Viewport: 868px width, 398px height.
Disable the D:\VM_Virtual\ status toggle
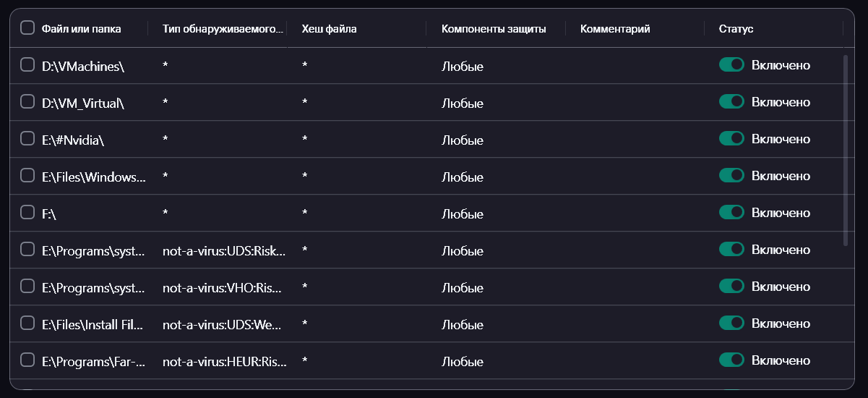click(x=731, y=102)
